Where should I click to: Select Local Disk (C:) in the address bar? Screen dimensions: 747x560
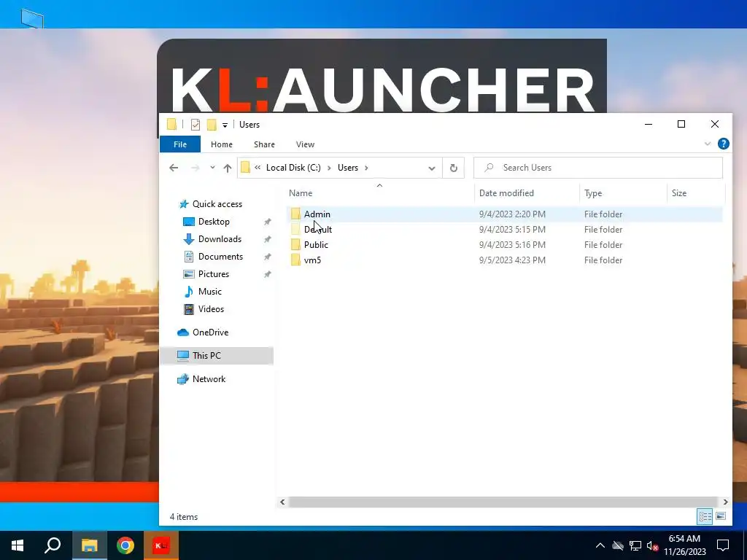point(293,168)
